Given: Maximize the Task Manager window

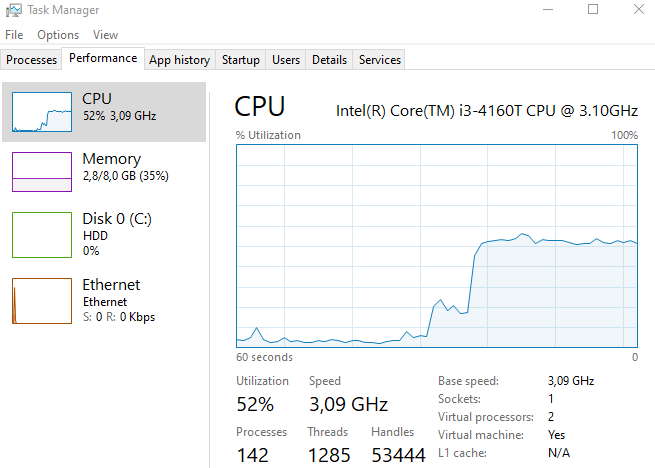Looking at the screenshot, I should click(593, 10).
